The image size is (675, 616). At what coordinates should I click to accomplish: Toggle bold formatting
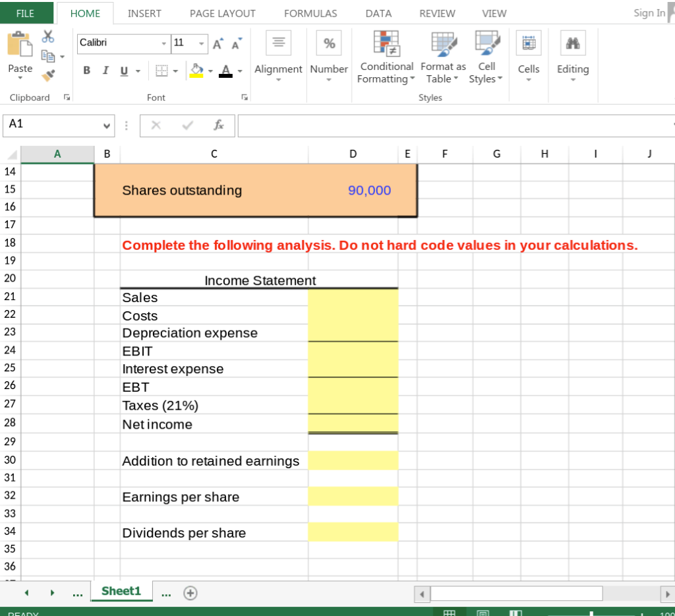[86, 70]
